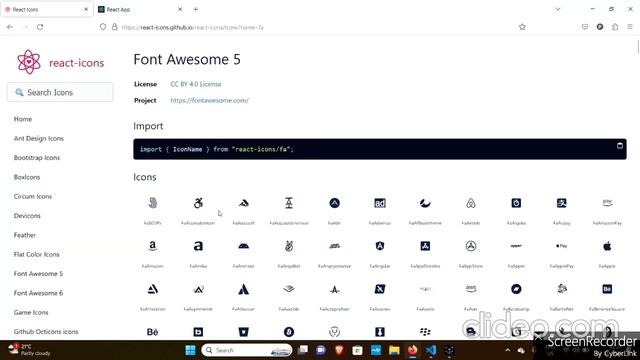The width and height of the screenshot is (640, 360).
Task: Select the FaAdversal 'ad' icon
Action: point(380,203)
